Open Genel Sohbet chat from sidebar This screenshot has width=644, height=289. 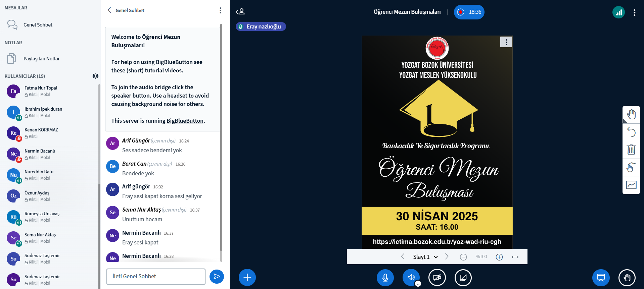(38, 25)
